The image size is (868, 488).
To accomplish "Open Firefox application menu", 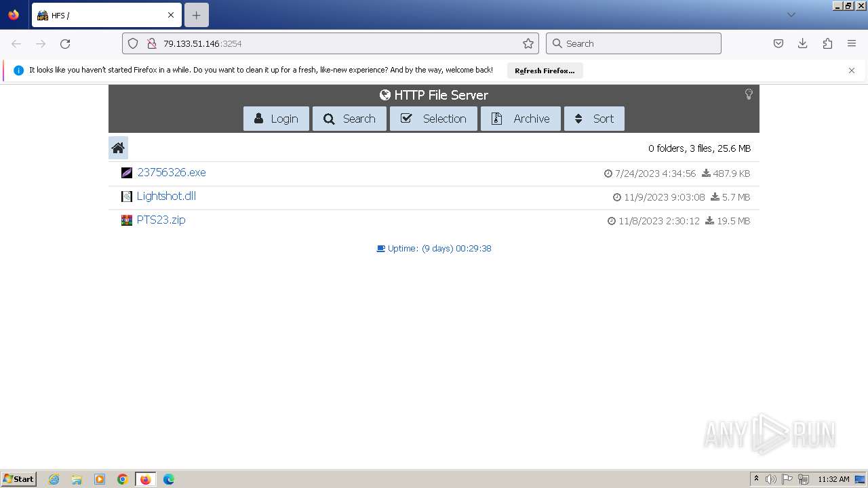I will pyautogui.click(x=852, y=43).
